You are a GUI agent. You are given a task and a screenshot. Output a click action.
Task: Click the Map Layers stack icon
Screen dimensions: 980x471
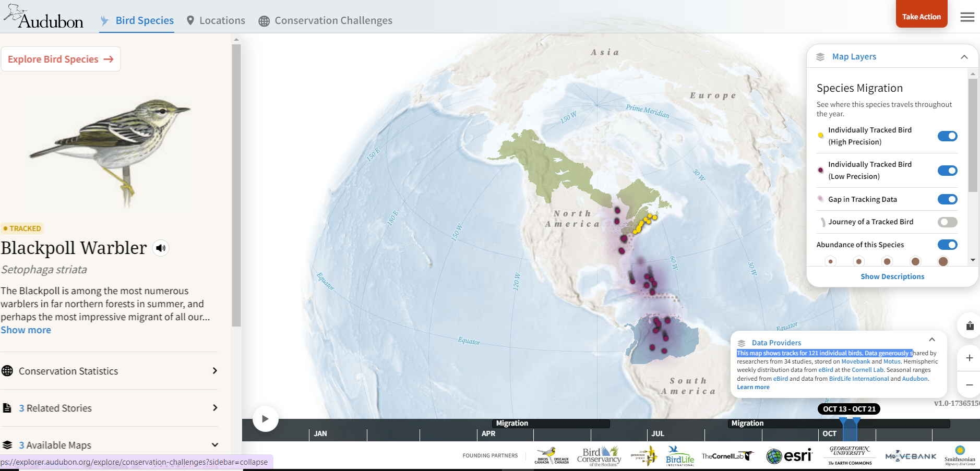(820, 57)
